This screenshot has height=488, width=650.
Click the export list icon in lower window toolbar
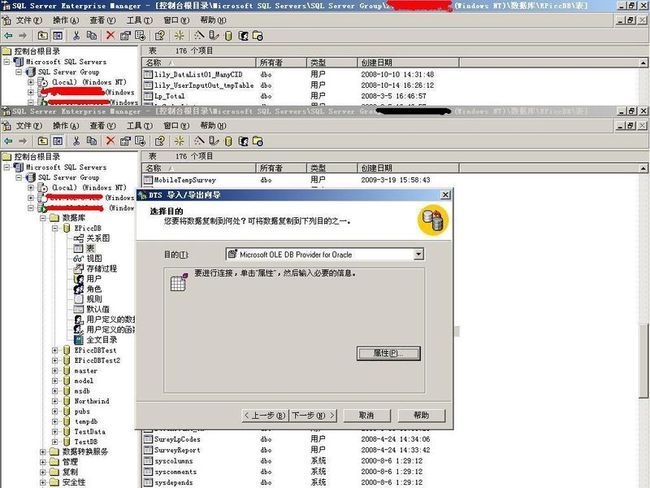pyautogui.click(x=140, y=141)
